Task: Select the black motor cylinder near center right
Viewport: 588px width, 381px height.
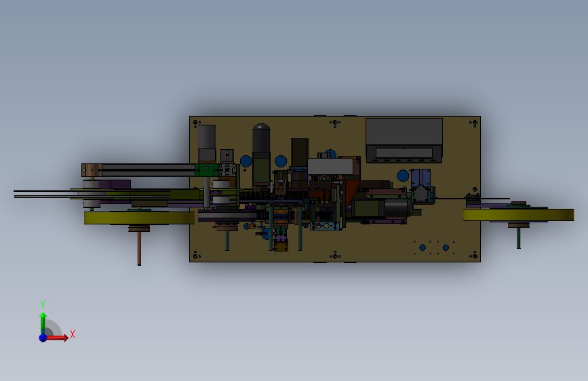Action: click(x=398, y=207)
